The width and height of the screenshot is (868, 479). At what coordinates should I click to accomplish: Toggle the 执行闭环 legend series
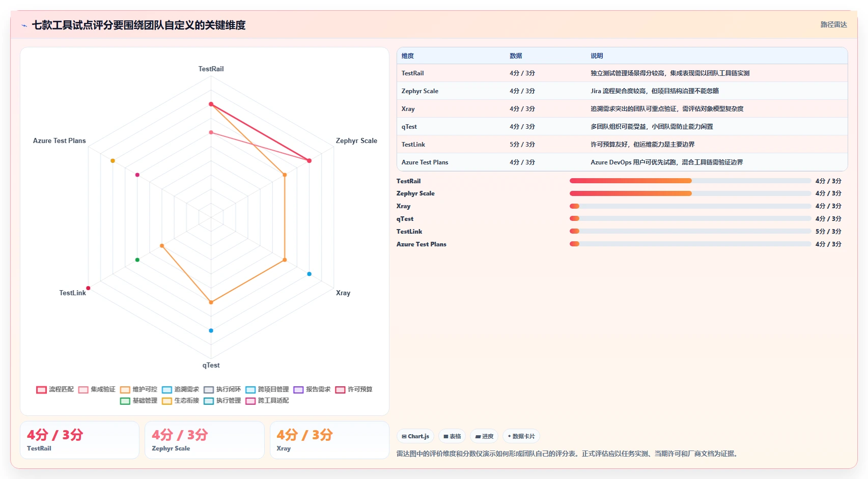pos(222,389)
